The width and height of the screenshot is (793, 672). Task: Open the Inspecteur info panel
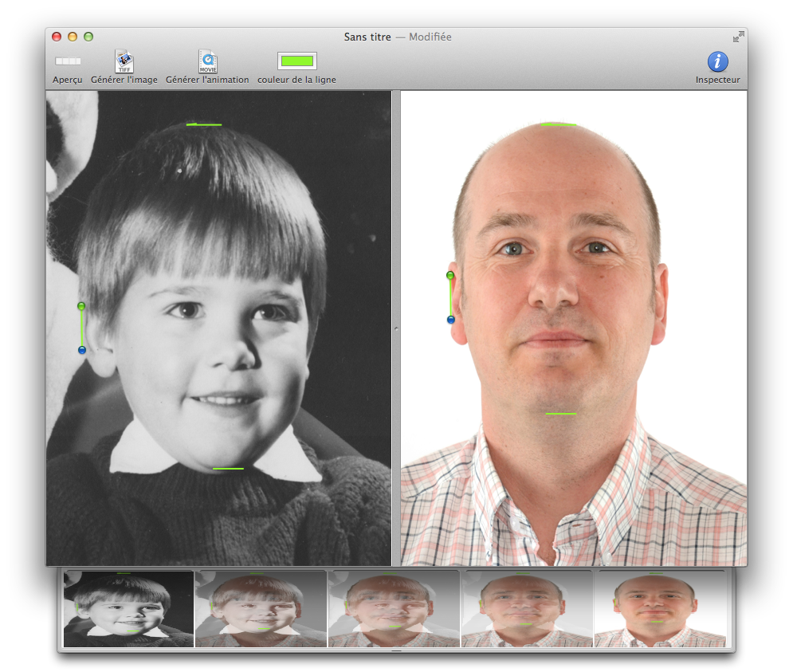(x=717, y=61)
